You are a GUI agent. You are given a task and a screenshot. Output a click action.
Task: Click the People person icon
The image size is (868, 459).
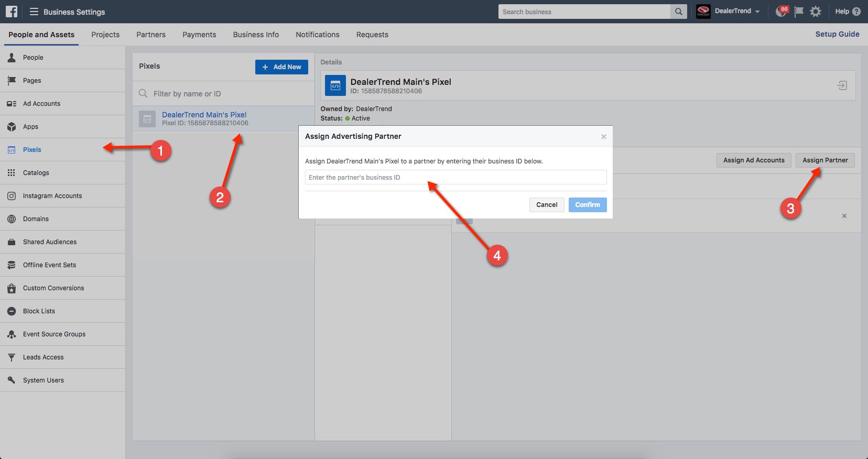click(x=12, y=58)
